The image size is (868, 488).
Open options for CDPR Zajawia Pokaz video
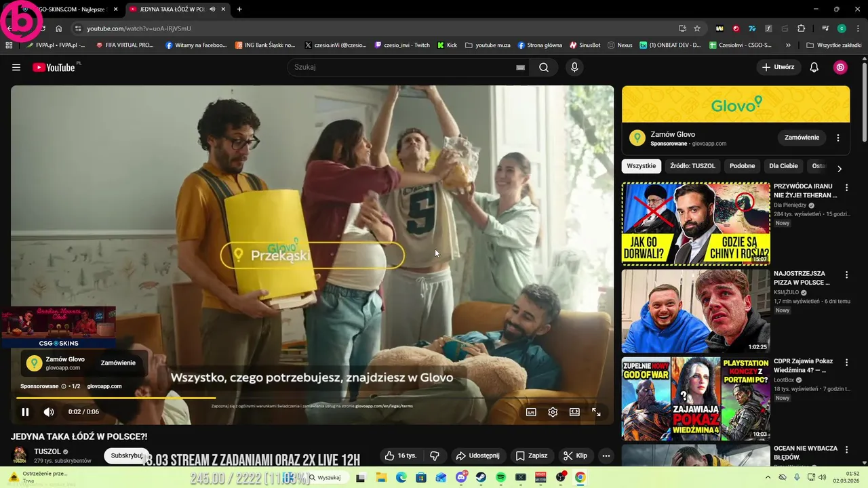[x=846, y=362]
